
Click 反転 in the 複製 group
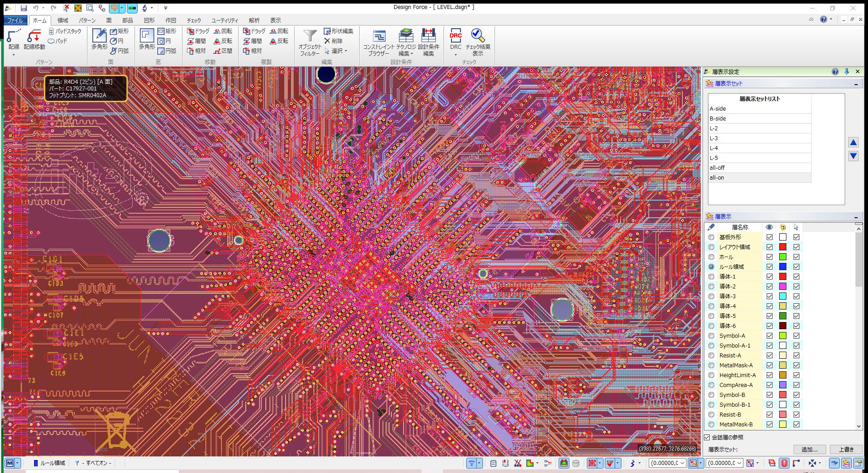coord(279,41)
